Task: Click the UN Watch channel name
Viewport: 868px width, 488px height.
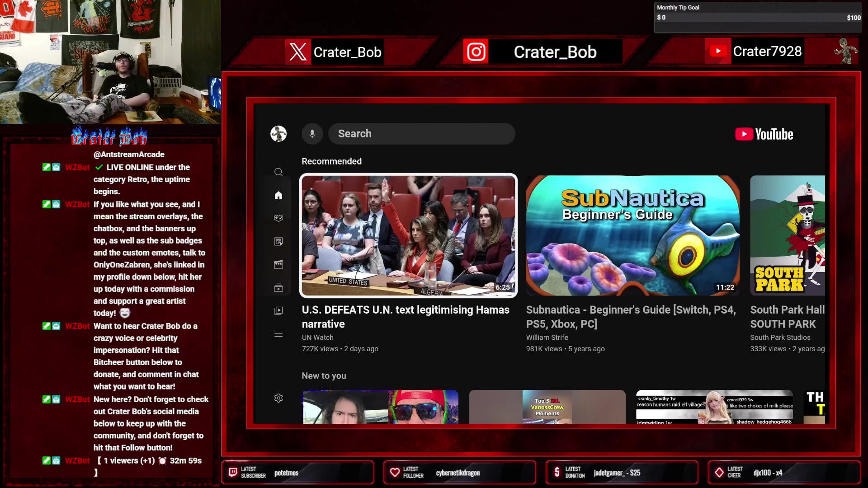Action: click(x=317, y=338)
